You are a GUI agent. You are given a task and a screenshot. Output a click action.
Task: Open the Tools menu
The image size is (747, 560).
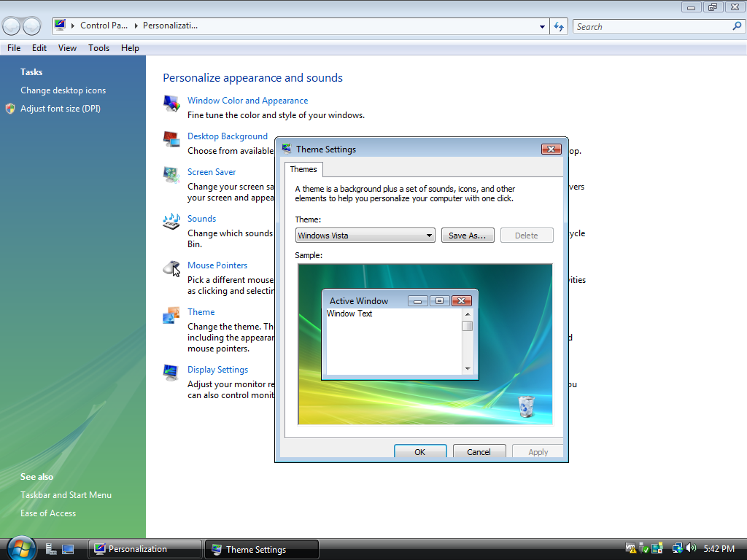(x=98, y=48)
